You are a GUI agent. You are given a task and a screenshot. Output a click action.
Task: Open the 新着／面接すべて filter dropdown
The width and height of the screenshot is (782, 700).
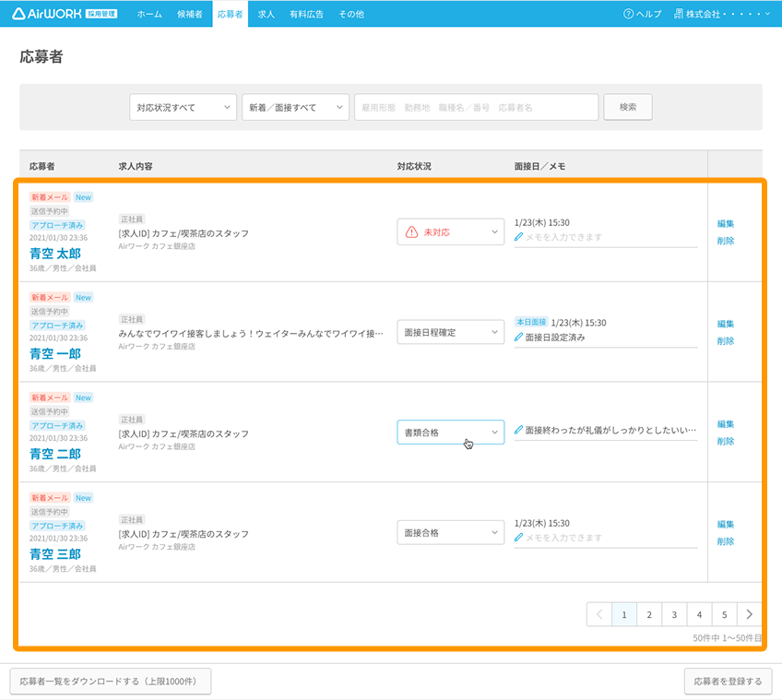pyautogui.click(x=295, y=107)
